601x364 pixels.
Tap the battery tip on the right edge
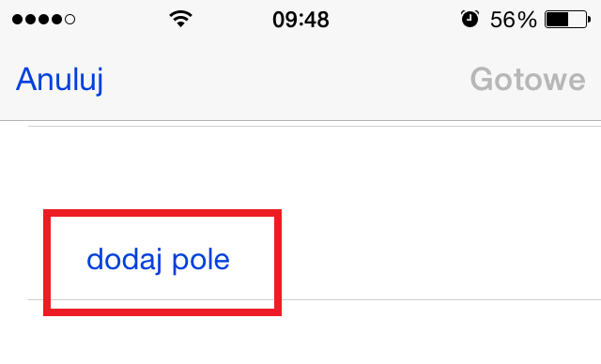(x=589, y=19)
